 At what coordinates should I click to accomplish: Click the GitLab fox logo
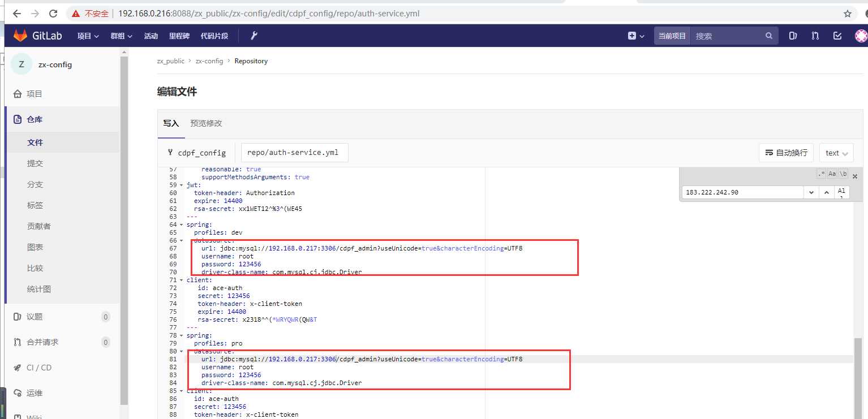tap(20, 36)
